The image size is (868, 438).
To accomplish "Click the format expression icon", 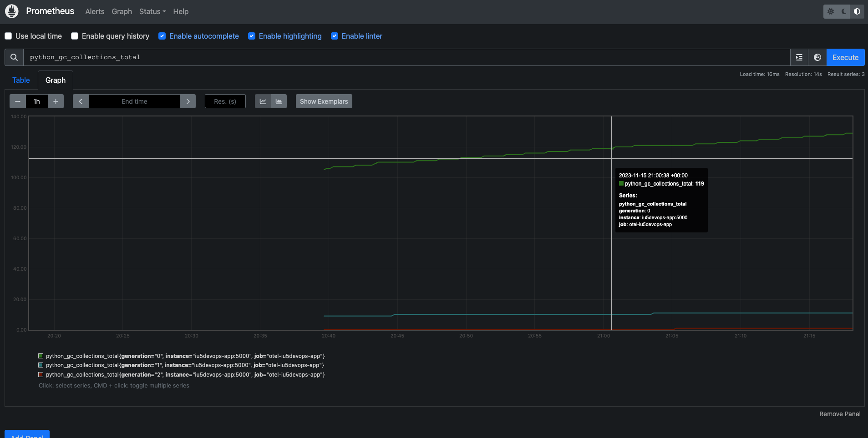I will click(x=799, y=57).
